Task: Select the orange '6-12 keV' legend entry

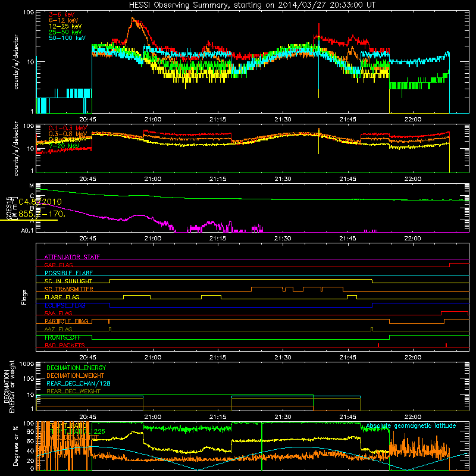Action: (64, 20)
